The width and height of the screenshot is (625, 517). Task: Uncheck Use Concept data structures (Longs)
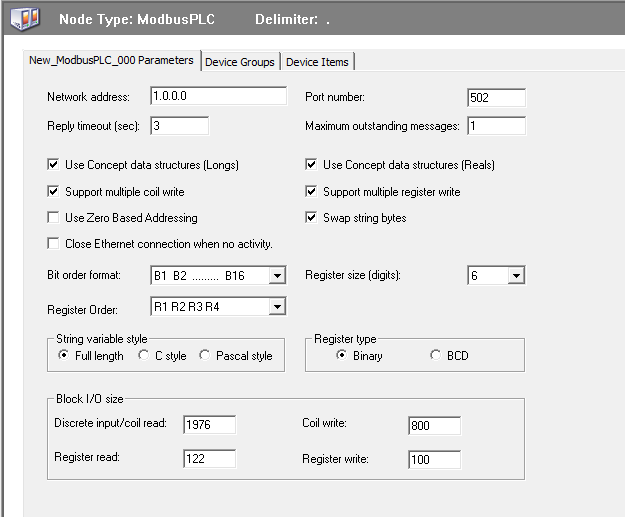click(53, 165)
